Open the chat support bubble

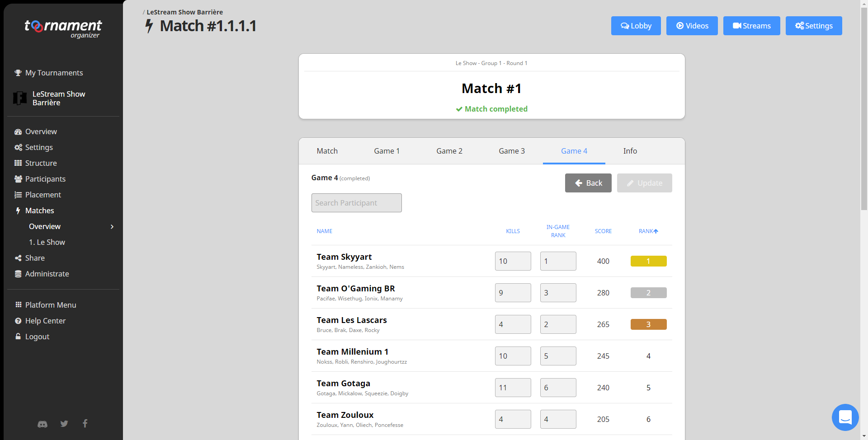pyautogui.click(x=845, y=417)
